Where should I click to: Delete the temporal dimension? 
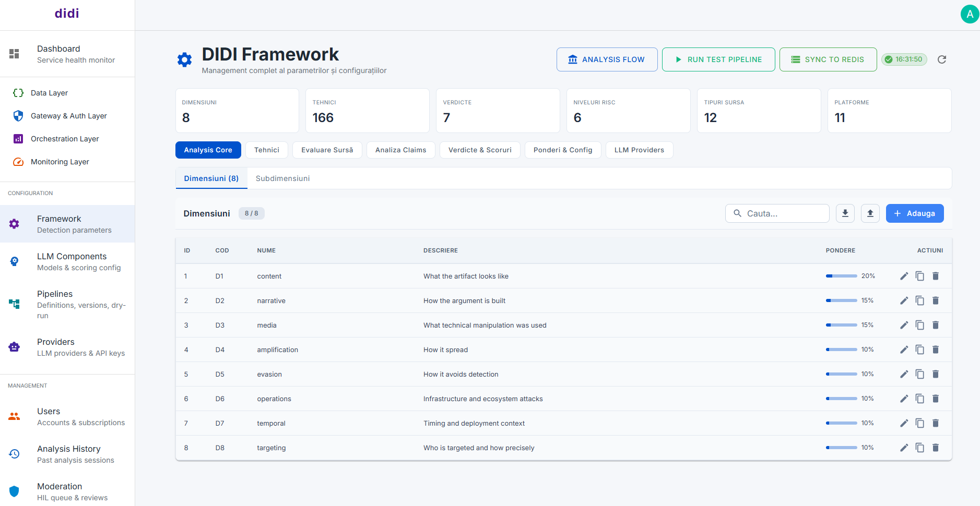tap(936, 423)
